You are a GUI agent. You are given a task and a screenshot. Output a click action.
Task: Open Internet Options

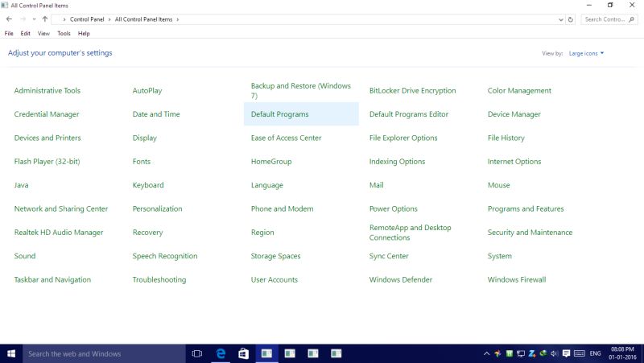[514, 162]
